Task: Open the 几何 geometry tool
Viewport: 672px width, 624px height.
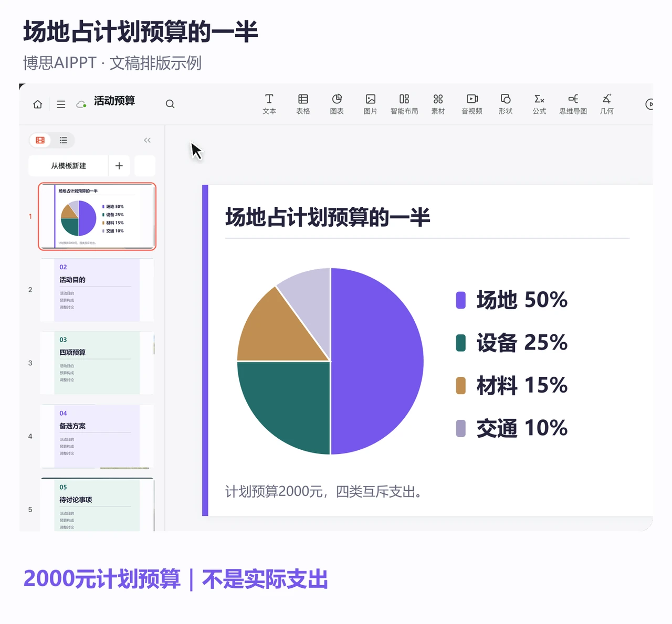Action: [x=607, y=104]
